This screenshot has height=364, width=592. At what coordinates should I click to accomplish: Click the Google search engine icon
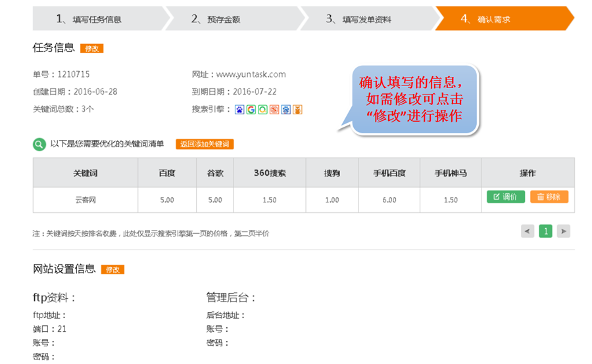[x=251, y=110]
